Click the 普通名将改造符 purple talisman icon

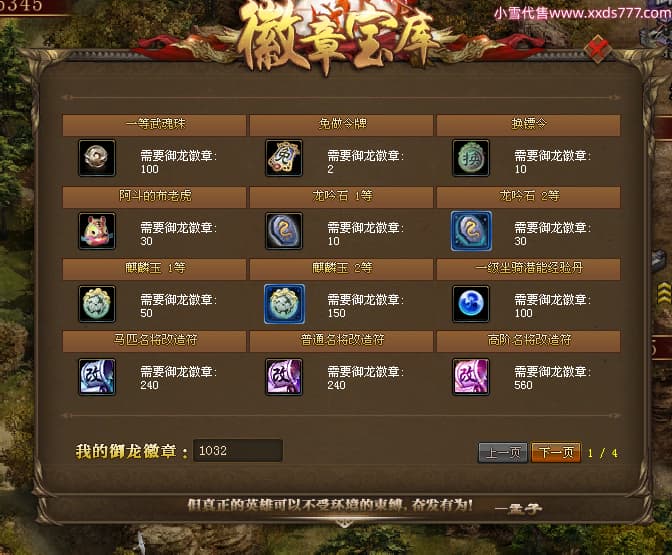point(284,376)
